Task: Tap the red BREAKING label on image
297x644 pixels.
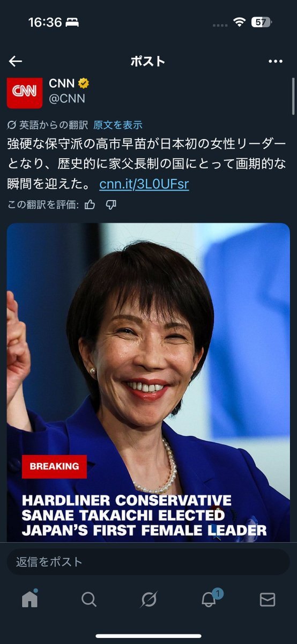Action: tap(54, 466)
